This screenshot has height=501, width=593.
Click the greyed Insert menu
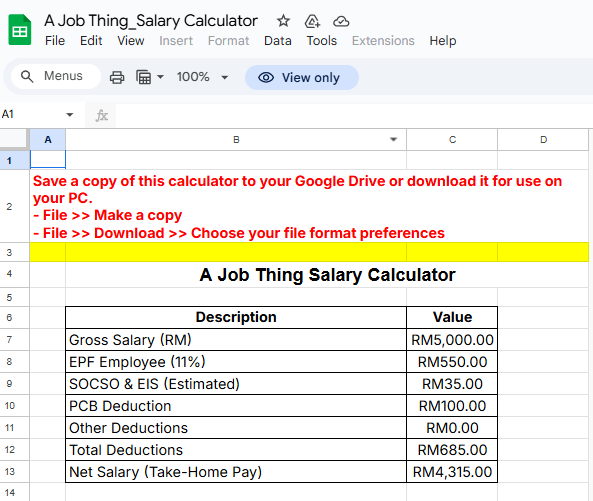tap(176, 41)
